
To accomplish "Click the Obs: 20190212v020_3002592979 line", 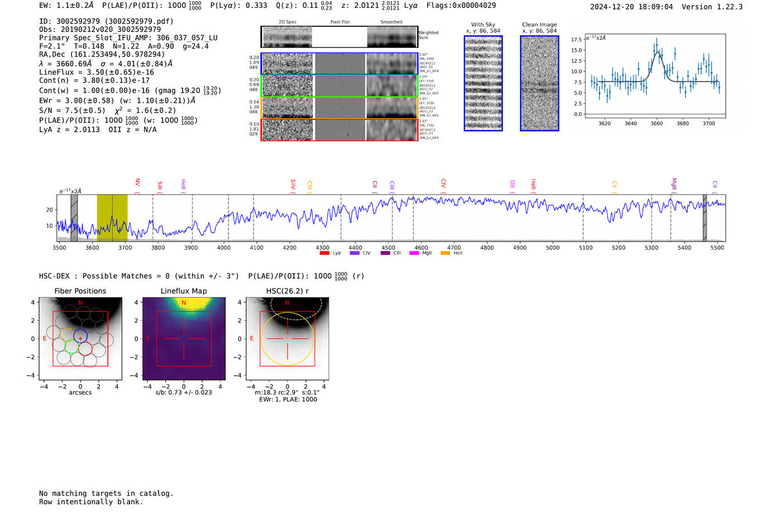I will (x=100, y=30).
